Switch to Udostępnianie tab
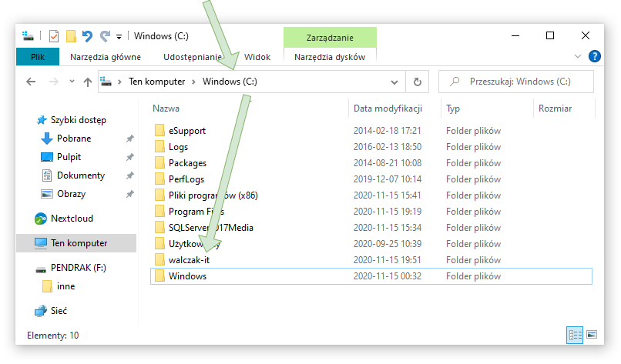Screen dimensions: 621x364 coord(193,57)
